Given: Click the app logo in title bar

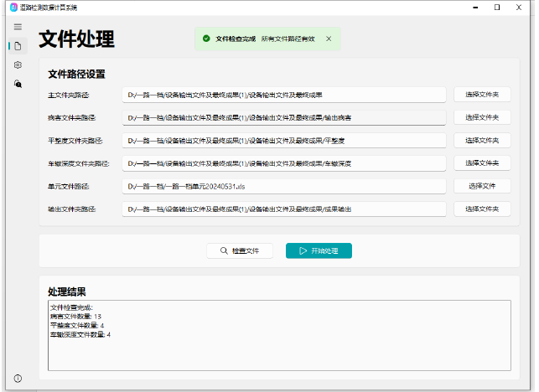Looking at the screenshot, I should pyautogui.click(x=13, y=8).
